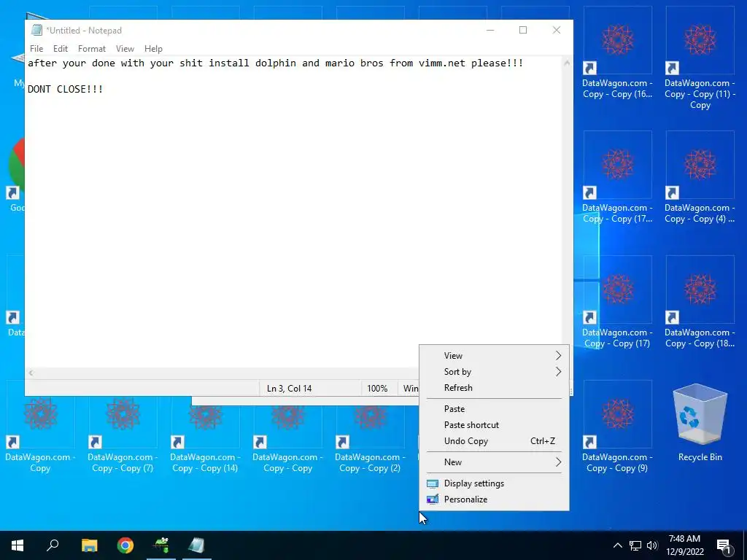Open the Notepad Edit menu
The width and height of the screenshot is (747, 560).
point(61,49)
